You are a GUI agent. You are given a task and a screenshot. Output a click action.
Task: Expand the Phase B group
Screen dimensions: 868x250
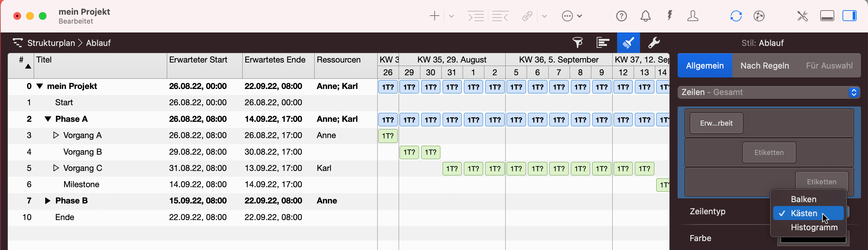click(47, 201)
